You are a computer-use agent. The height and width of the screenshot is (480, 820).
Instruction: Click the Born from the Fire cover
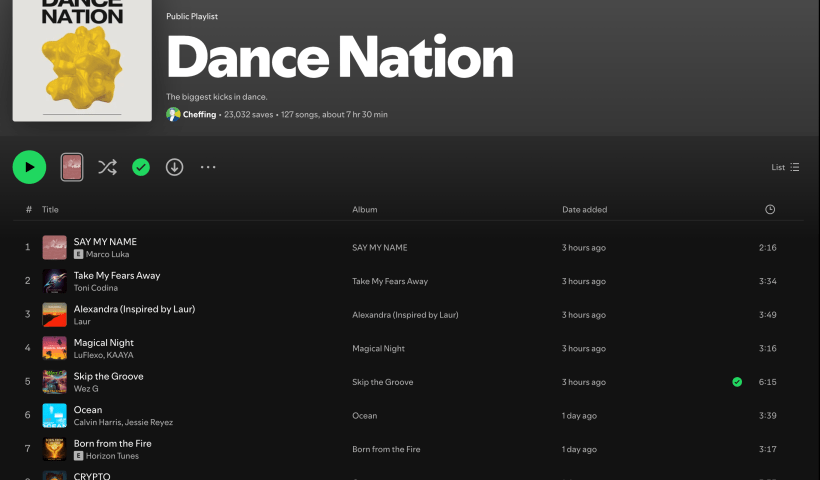pos(55,449)
